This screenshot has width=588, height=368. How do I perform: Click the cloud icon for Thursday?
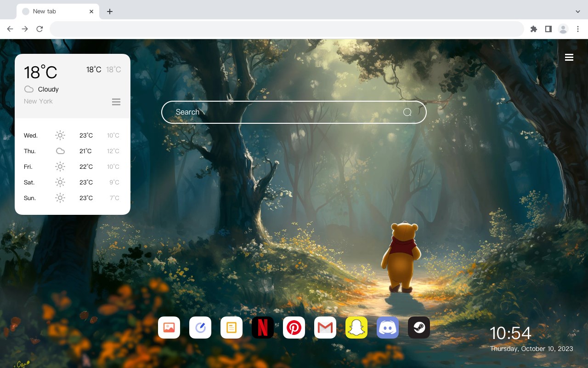click(60, 151)
